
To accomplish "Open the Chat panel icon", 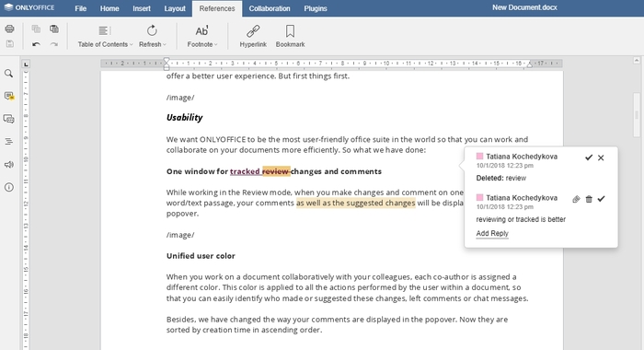I will pyautogui.click(x=9, y=119).
